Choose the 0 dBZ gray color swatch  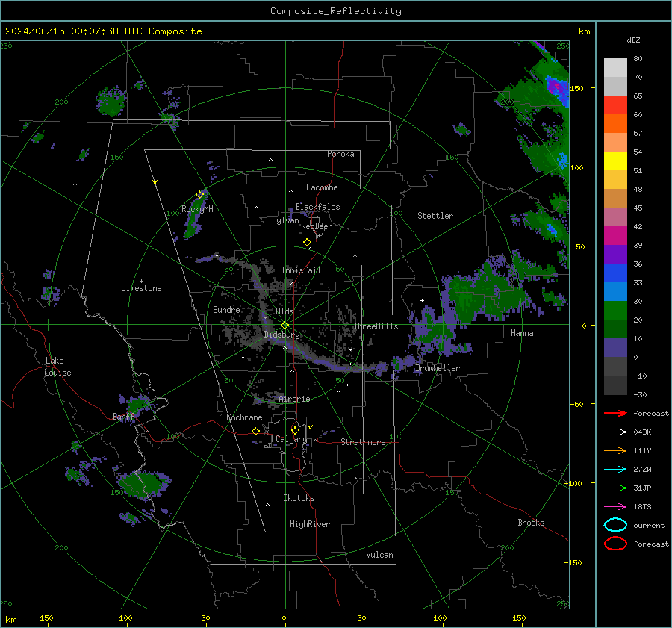(615, 366)
